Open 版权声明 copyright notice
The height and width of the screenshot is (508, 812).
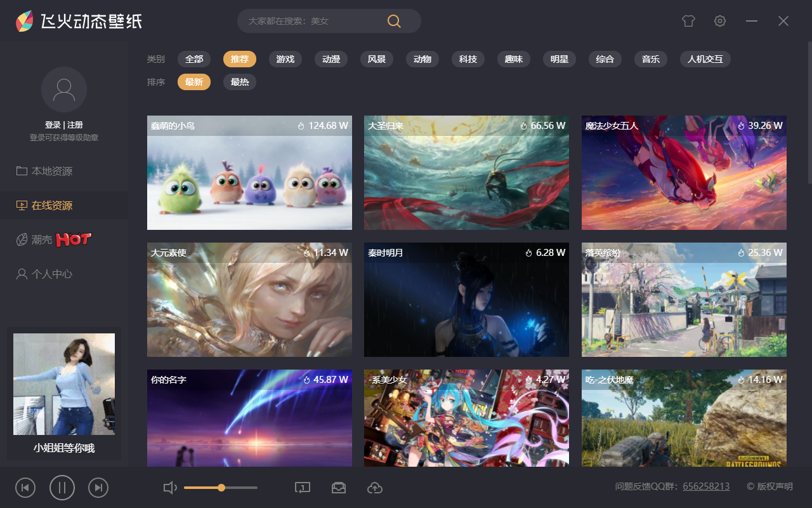click(769, 486)
